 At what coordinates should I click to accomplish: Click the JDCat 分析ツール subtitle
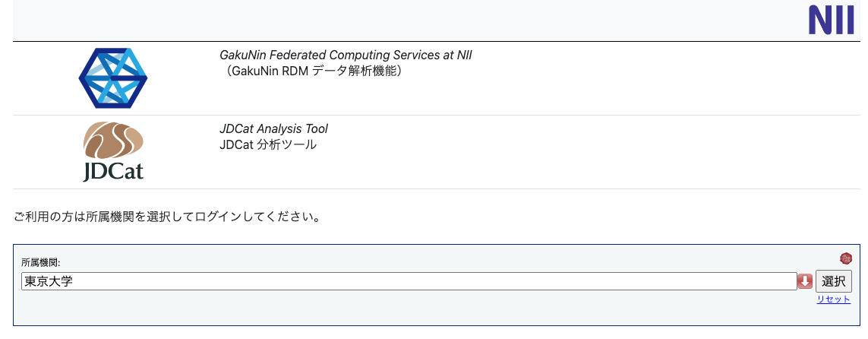point(268,144)
